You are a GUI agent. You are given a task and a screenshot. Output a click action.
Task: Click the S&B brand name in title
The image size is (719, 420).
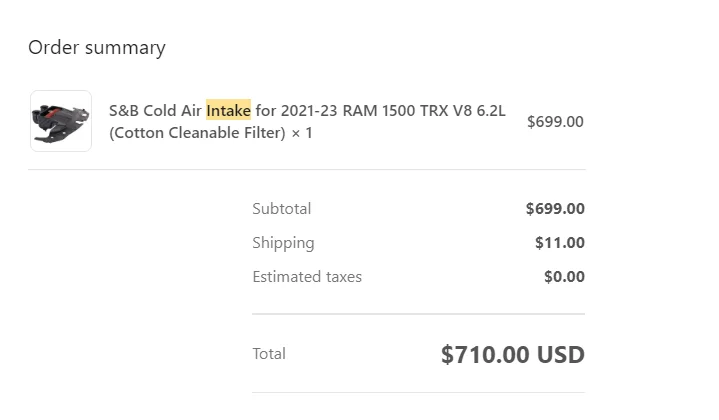(x=124, y=110)
